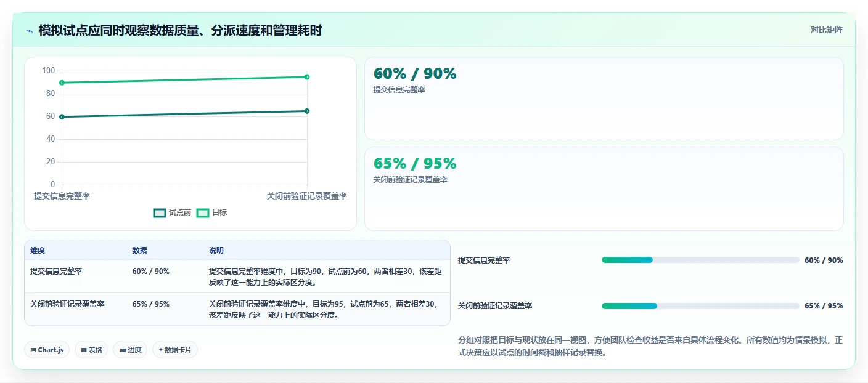Click y-axis tick label 100
868x383 pixels.
[49, 71]
